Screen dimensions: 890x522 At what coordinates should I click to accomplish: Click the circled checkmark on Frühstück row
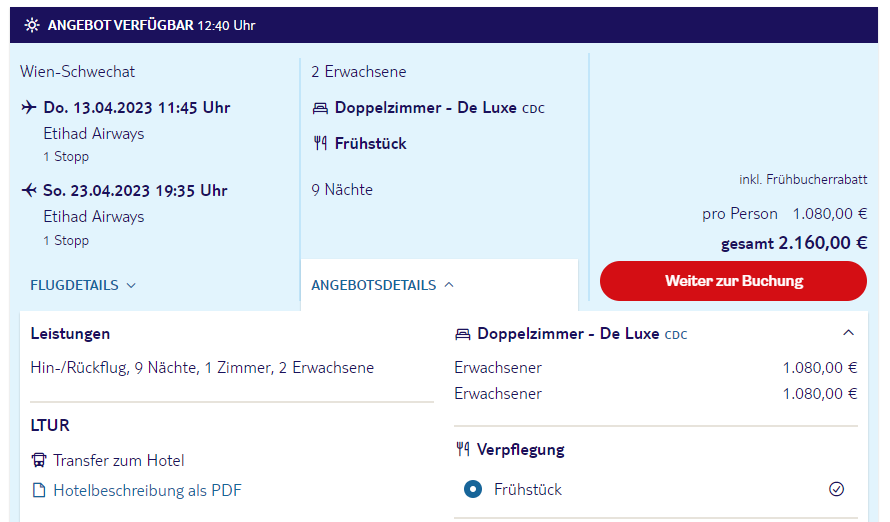click(836, 489)
